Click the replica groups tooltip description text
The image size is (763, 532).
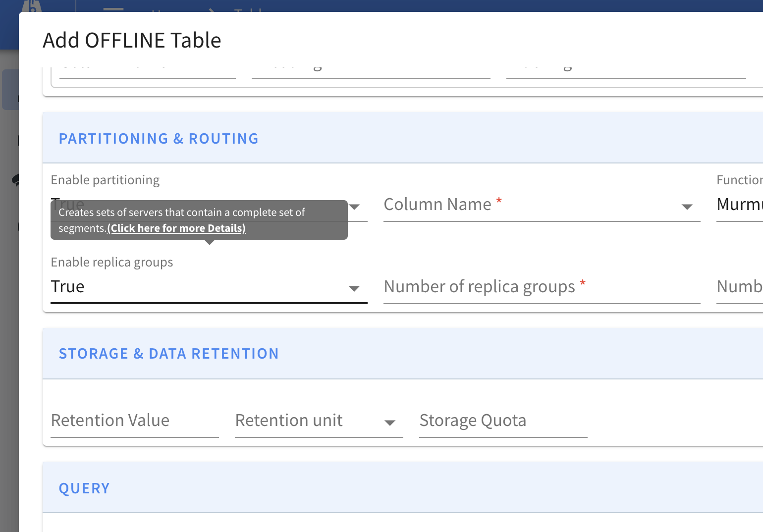[x=181, y=213]
